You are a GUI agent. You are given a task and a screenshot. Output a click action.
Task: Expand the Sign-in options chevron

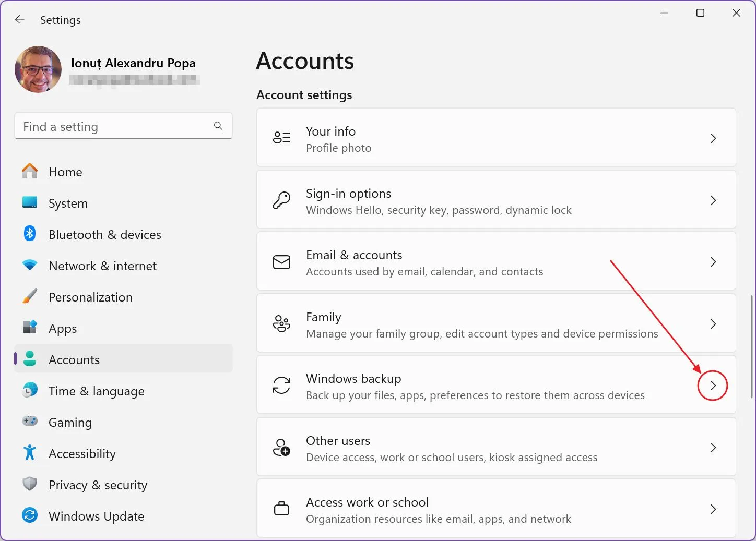tap(713, 200)
